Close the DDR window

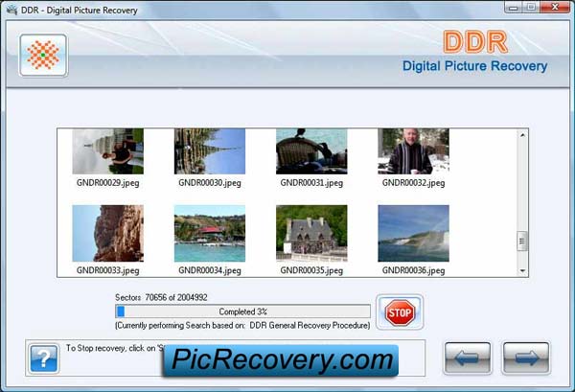coord(555,8)
